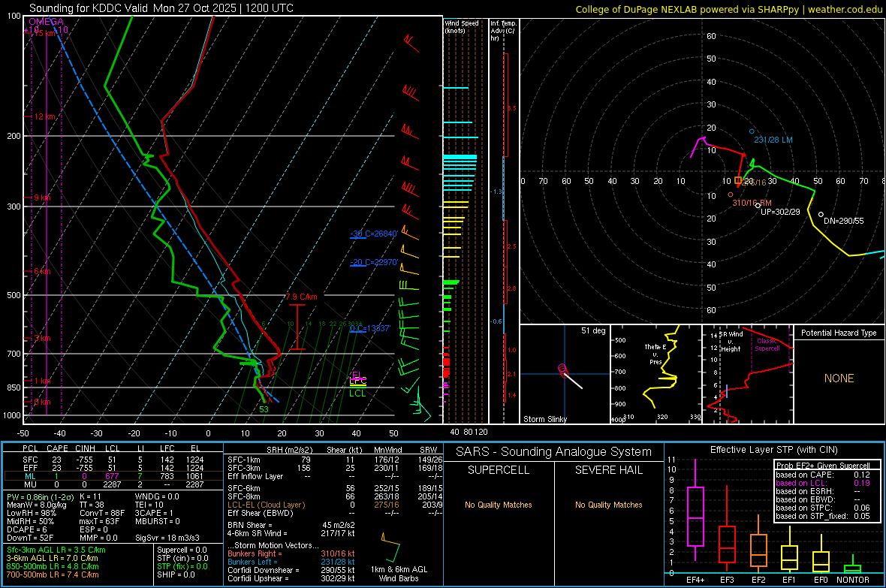Screen dimensions: 886x588
Task: Select the EF2 axis label
Action: pyautogui.click(x=758, y=580)
